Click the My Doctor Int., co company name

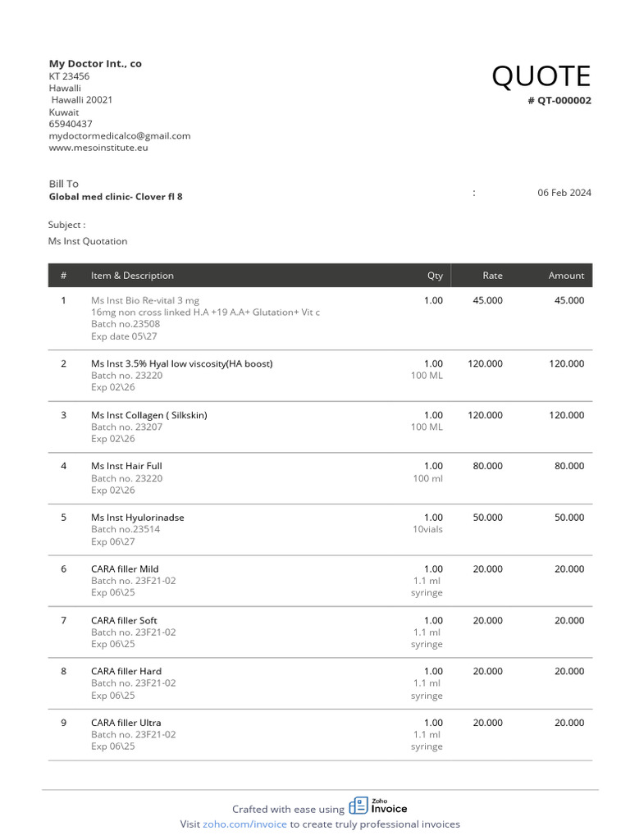pyautogui.click(x=95, y=64)
